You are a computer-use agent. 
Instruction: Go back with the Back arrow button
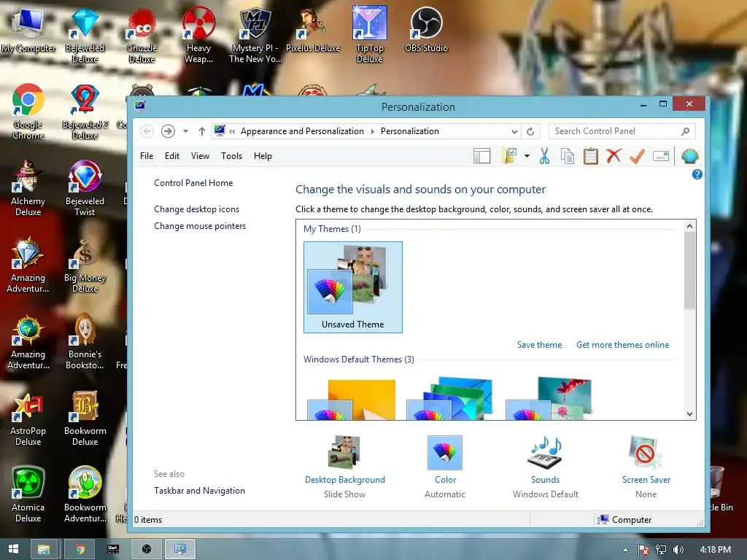tap(147, 131)
